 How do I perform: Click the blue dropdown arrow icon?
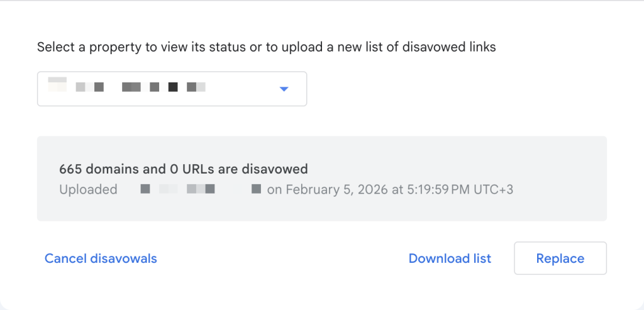pyautogui.click(x=284, y=89)
